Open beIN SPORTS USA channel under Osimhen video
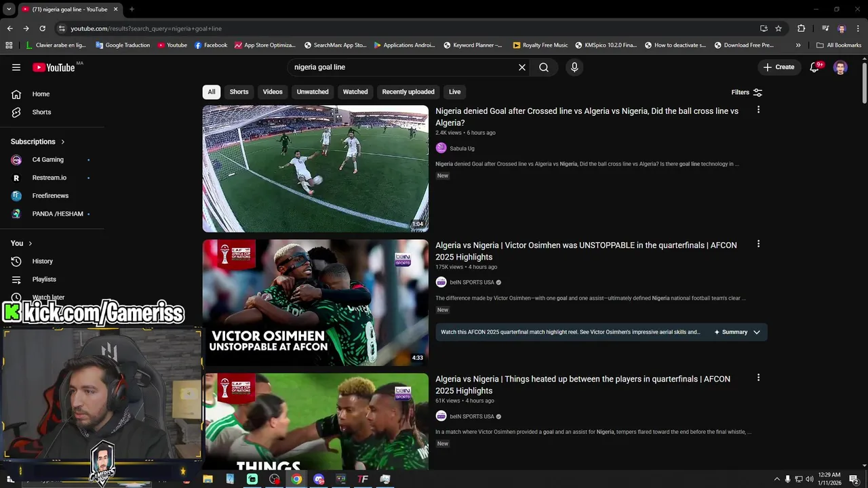Image resolution: width=868 pixels, height=488 pixels. [472, 283]
